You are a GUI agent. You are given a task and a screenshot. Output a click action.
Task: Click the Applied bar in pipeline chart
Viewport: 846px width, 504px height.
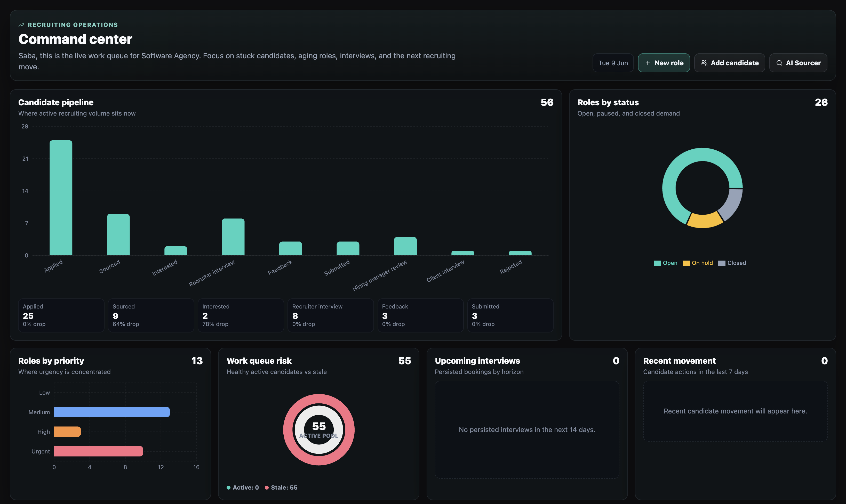click(61, 198)
